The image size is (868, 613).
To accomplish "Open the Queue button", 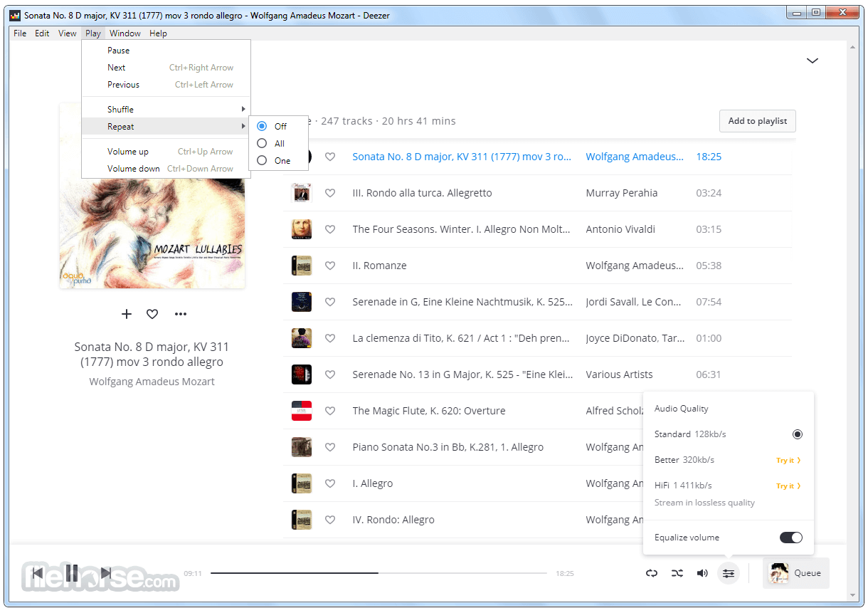I will pos(796,573).
